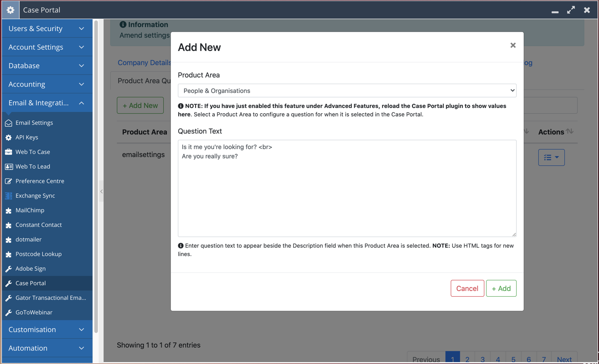The image size is (599, 364).
Task: Click the Email Settings envelope icon
Action: [8, 123]
